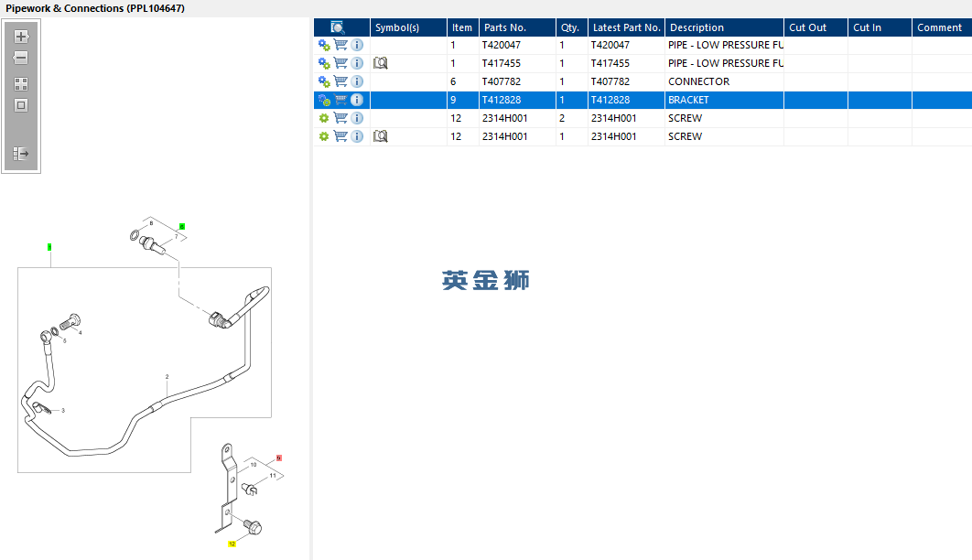Click the Cut Out column header
The width and height of the screenshot is (972, 560).
815,27
